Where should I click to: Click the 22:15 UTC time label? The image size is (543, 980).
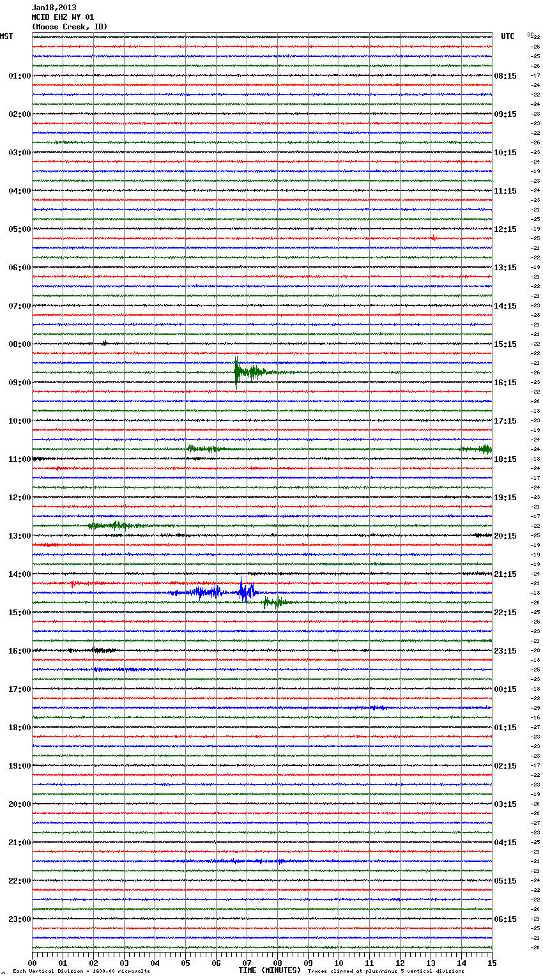coord(505,613)
